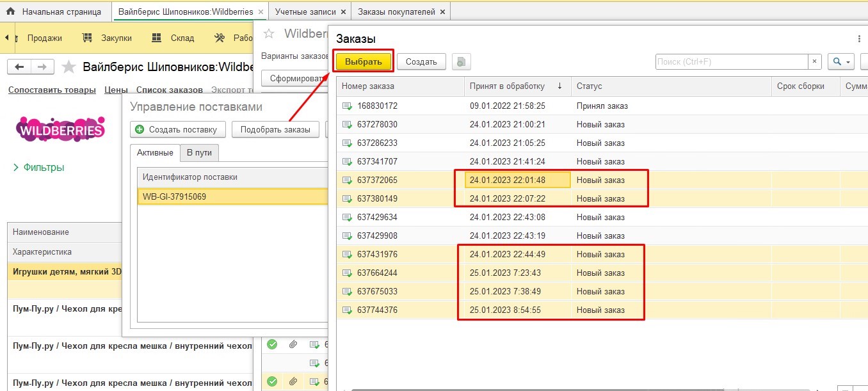Click the favorite star next to Вайлберис Шиповников title
The width and height of the screenshot is (868, 391).
click(x=70, y=67)
